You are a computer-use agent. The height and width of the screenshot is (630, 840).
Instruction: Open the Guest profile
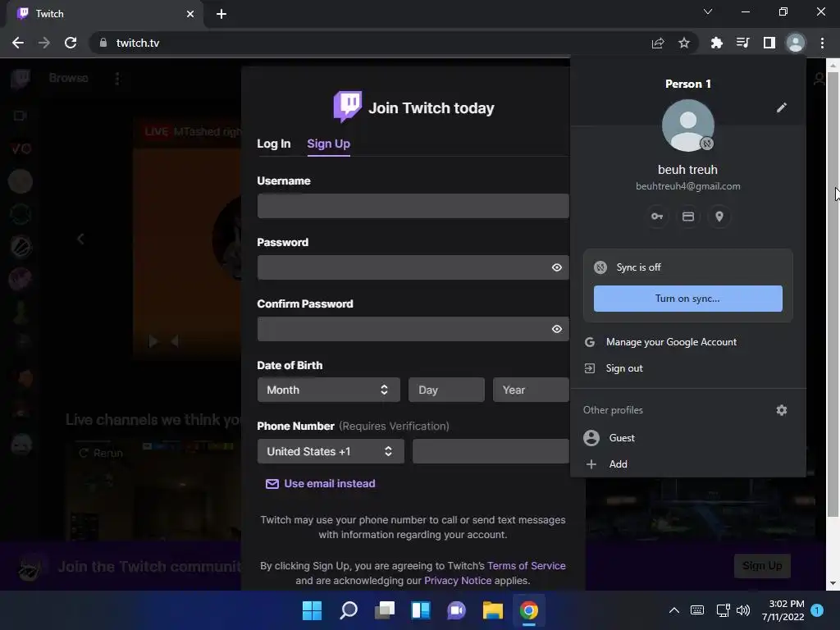coord(688,438)
